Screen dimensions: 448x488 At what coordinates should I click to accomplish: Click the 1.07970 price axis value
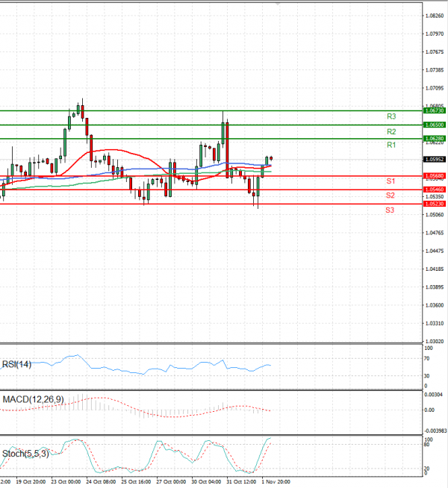pyautogui.click(x=435, y=34)
